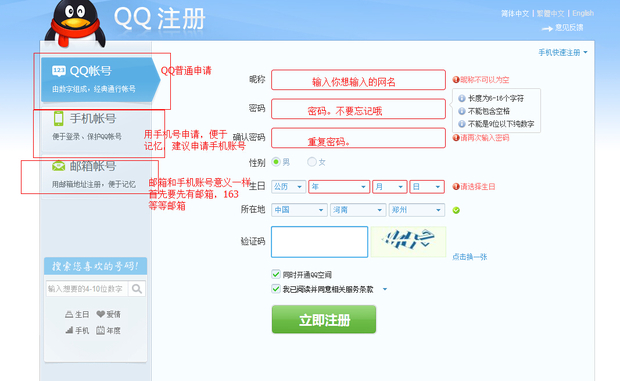Switch language to 繁體中文

[550, 13]
